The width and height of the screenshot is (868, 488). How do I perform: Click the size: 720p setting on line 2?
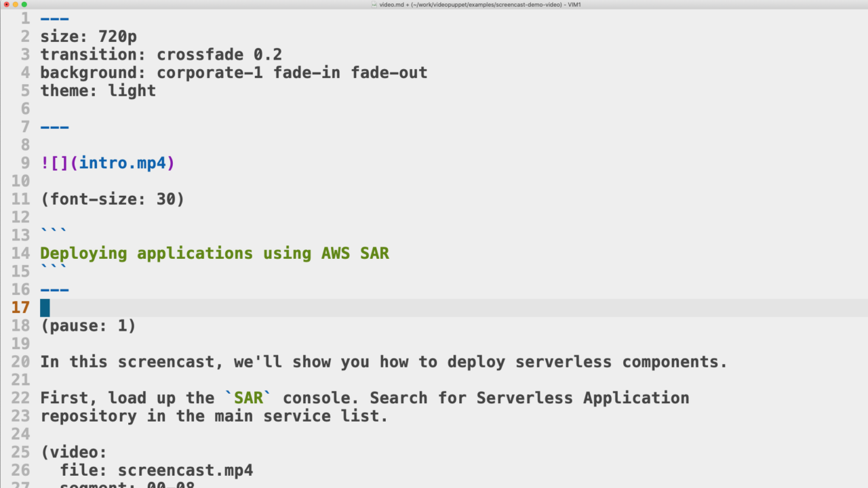click(x=88, y=37)
